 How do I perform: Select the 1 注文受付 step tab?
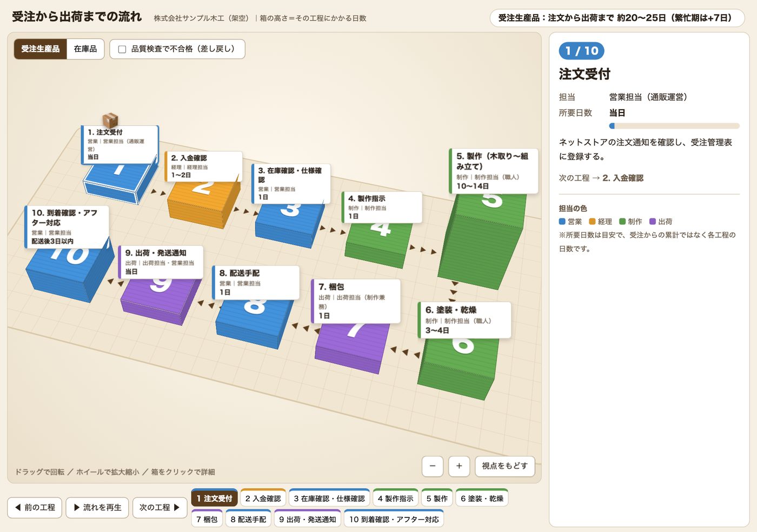click(x=215, y=498)
